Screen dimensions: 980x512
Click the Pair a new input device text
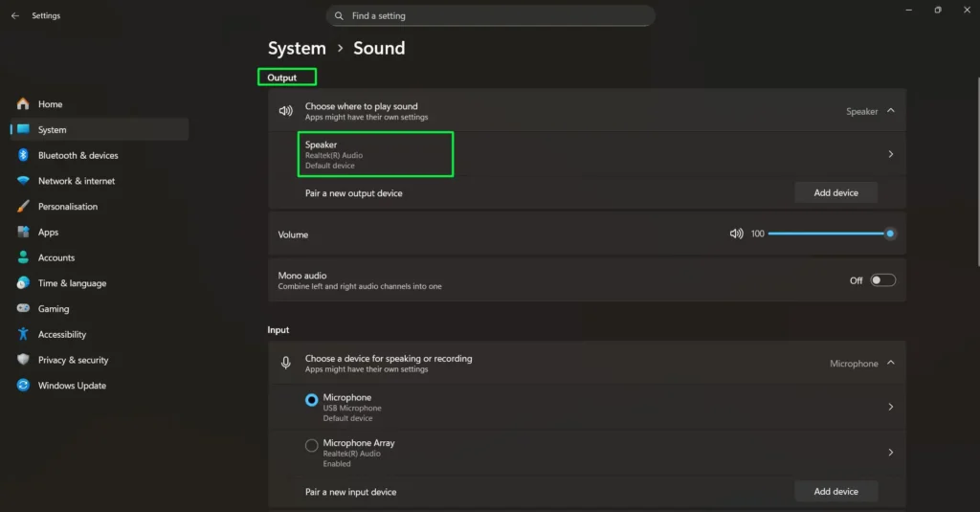(350, 492)
